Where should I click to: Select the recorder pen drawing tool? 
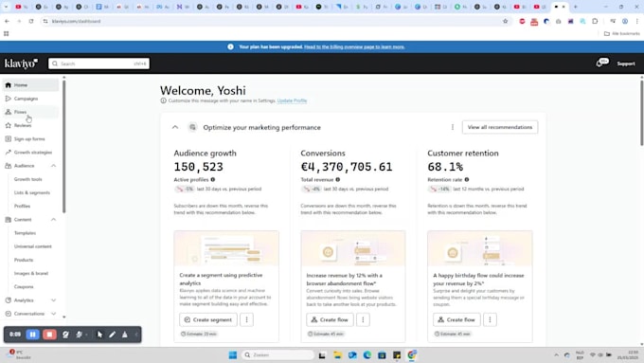tap(112, 335)
